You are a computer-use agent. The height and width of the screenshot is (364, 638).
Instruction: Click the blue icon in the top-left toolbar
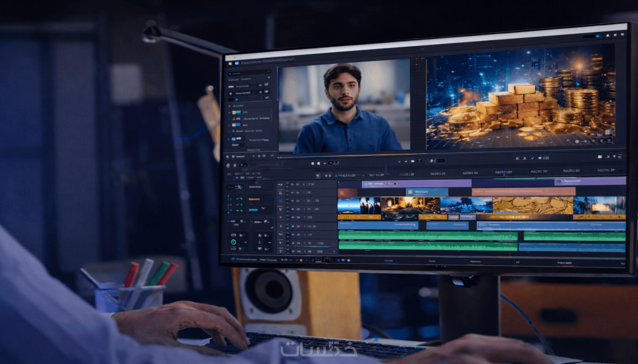(x=237, y=63)
